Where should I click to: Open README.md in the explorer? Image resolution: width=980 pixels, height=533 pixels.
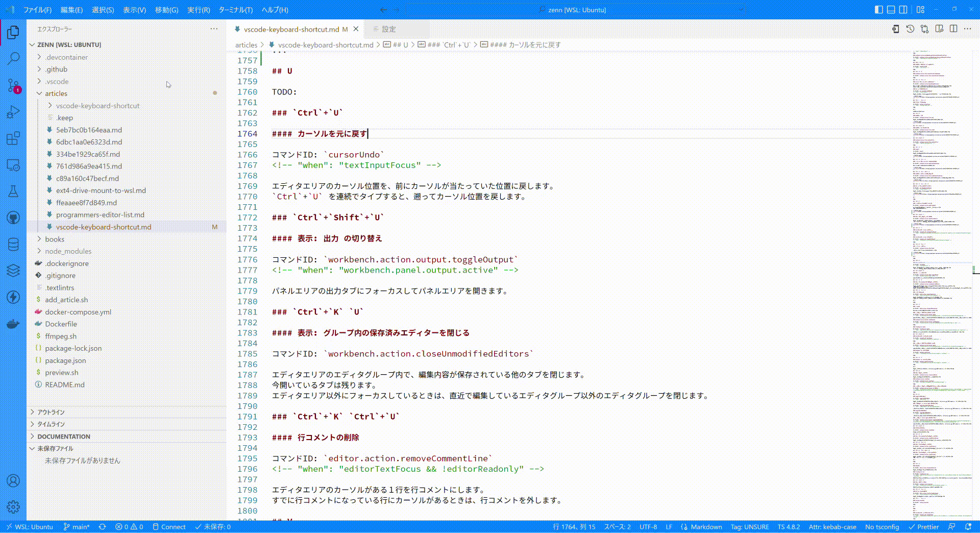coord(127,385)
